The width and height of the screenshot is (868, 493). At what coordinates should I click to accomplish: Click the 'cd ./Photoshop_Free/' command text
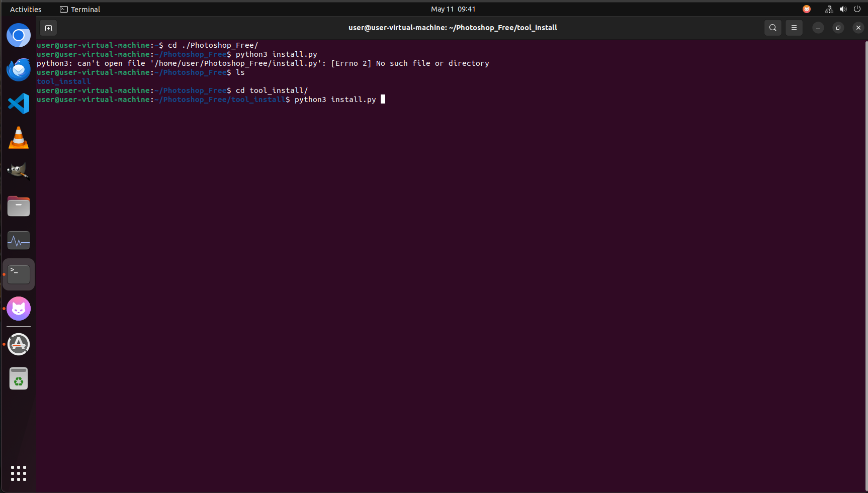point(213,45)
